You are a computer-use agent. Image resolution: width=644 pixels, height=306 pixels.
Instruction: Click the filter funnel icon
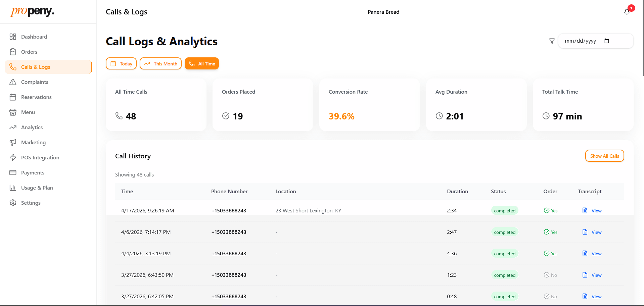tap(552, 41)
